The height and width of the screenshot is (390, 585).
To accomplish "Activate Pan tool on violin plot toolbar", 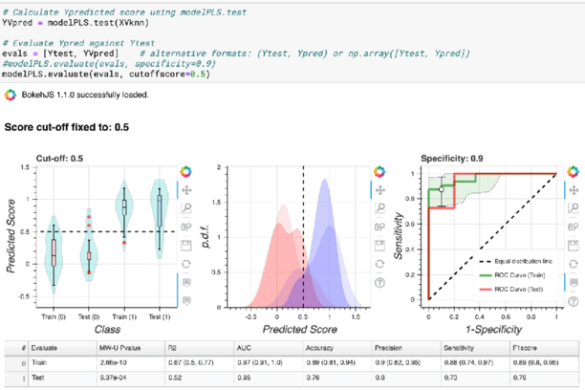I will 186,190.
